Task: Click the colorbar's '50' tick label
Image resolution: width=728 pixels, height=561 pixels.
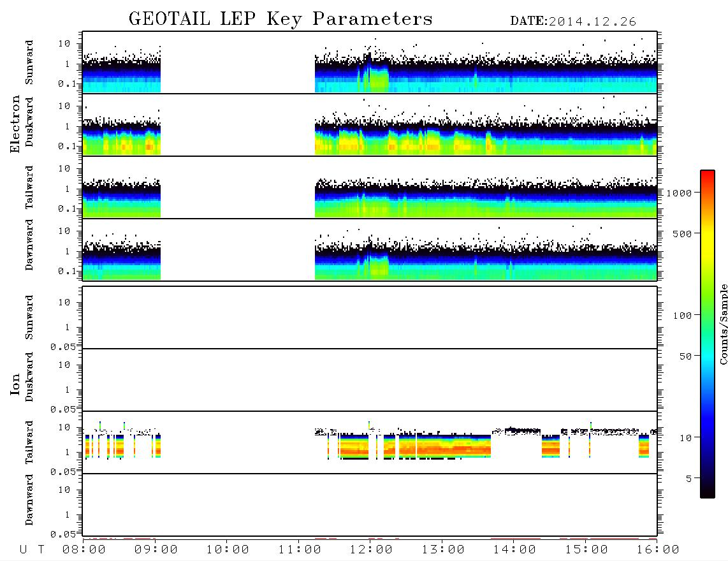Action: [685, 356]
